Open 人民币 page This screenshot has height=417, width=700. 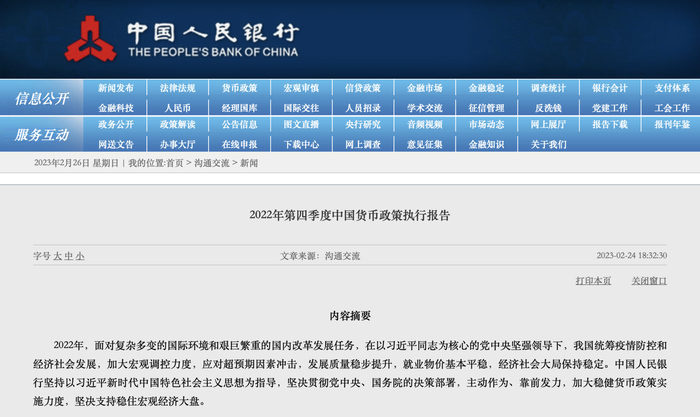click(178, 108)
